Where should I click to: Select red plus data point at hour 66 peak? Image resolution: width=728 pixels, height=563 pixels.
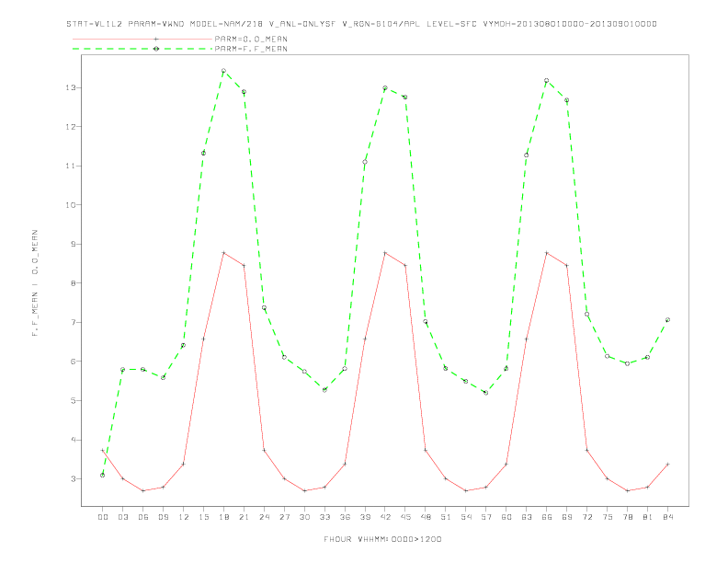click(x=547, y=253)
